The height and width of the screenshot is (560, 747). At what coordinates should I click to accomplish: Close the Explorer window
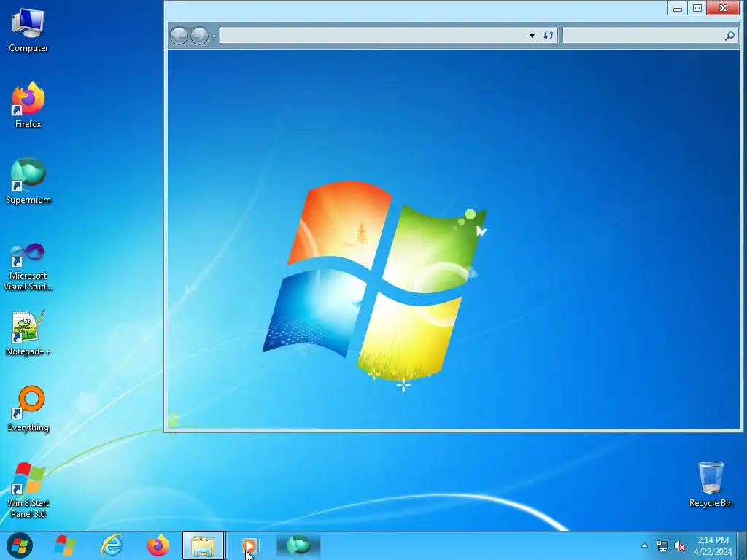pos(723,8)
